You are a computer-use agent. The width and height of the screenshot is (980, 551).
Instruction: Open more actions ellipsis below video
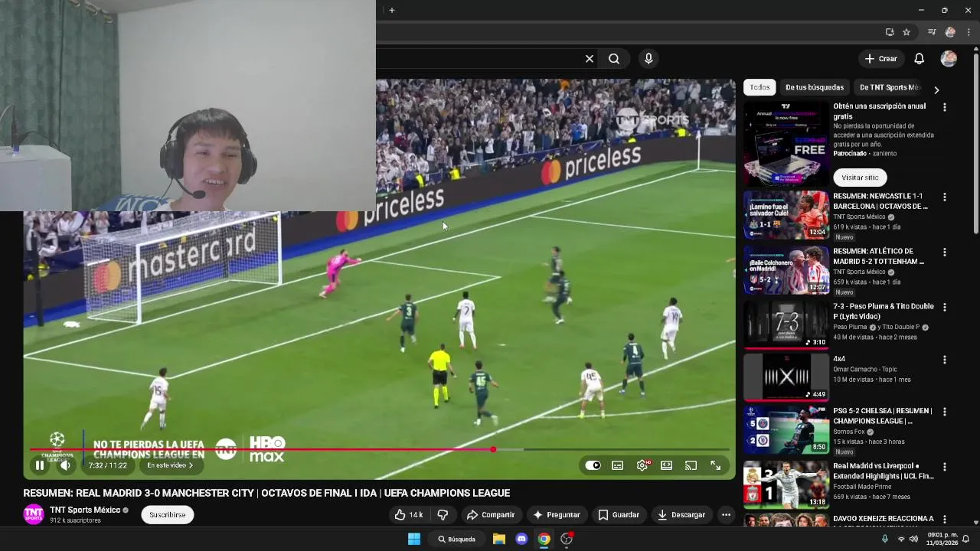click(x=726, y=515)
